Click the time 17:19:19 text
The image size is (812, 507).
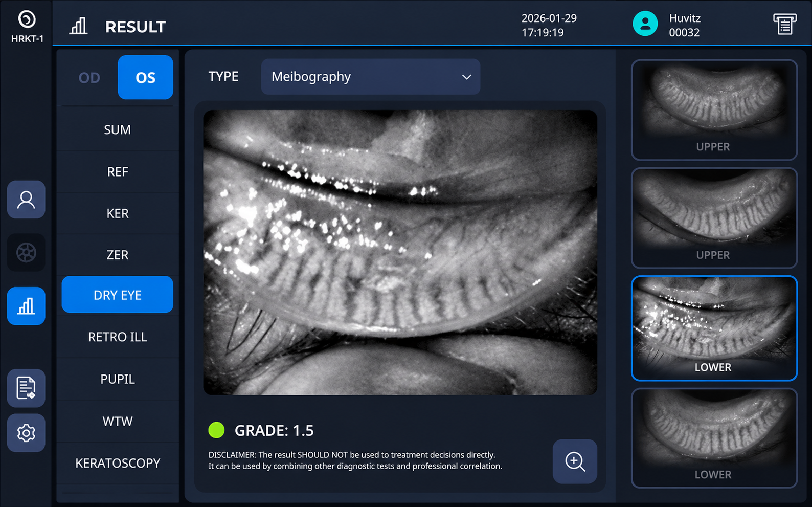[x=543, y=33]
